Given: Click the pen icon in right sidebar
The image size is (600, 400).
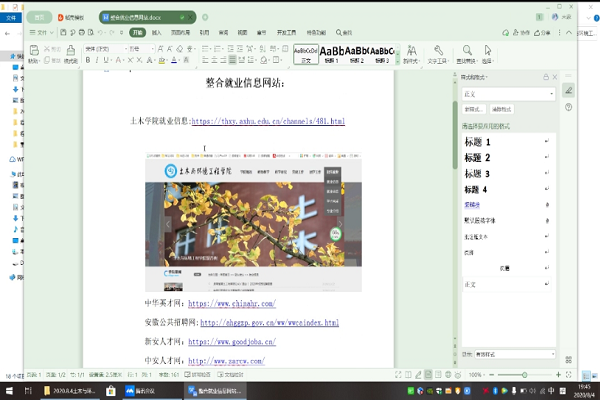Looking at the screenshot, I should coord(568,91).
